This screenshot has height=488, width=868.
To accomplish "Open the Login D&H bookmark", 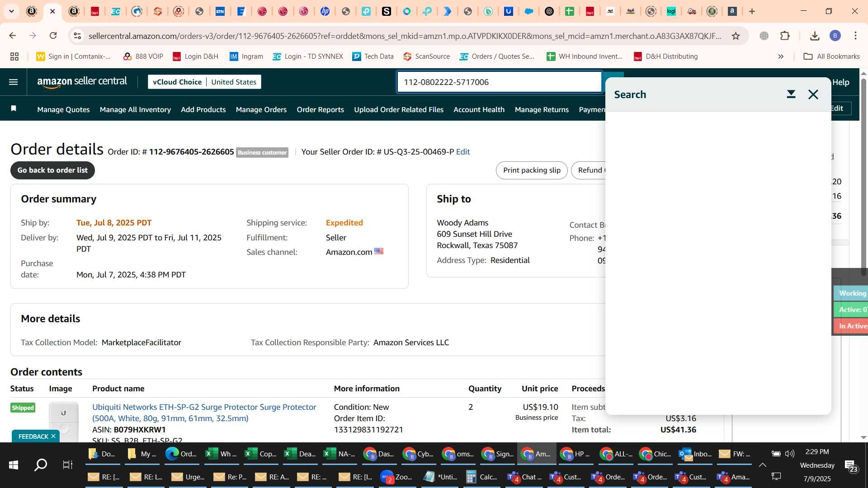I will pos(195,56).
